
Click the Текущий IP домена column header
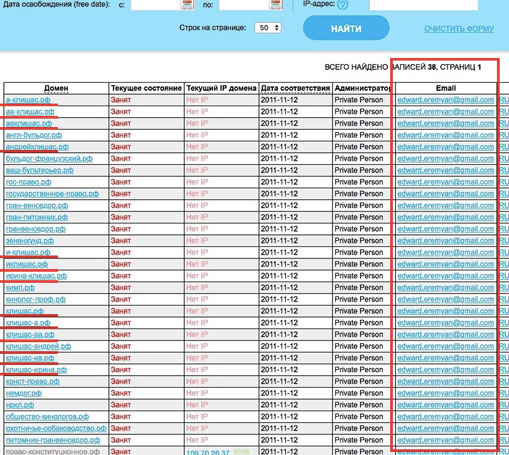221,88
